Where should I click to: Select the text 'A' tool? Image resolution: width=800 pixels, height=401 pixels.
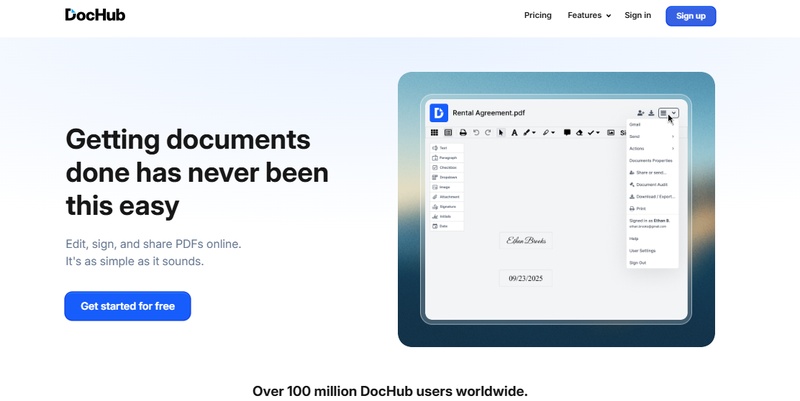click(x=514, y=132)
